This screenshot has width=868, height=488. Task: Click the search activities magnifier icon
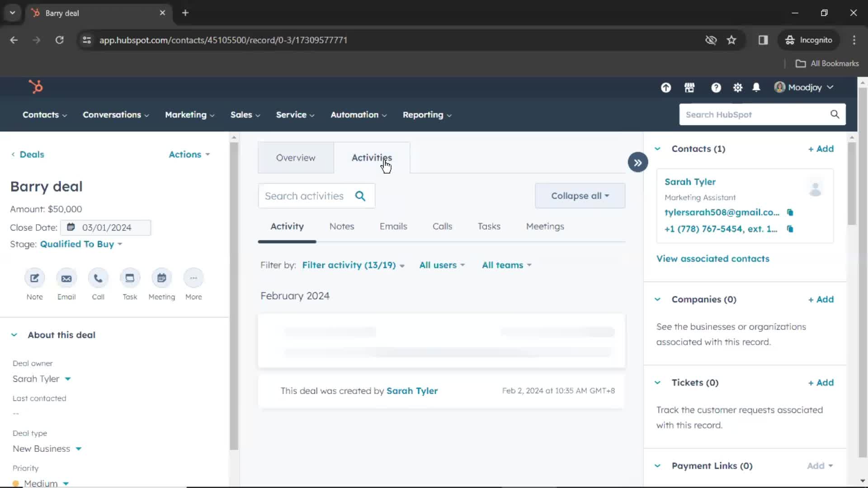point(360,196)
